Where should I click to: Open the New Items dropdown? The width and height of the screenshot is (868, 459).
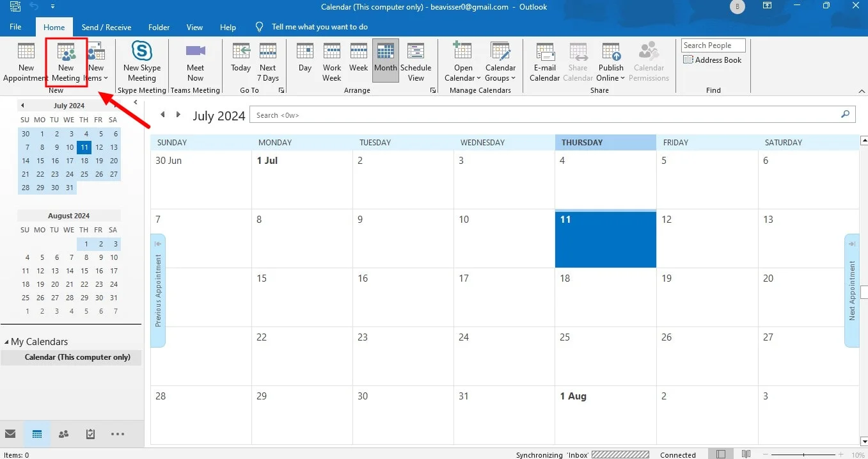coord(97,62)
